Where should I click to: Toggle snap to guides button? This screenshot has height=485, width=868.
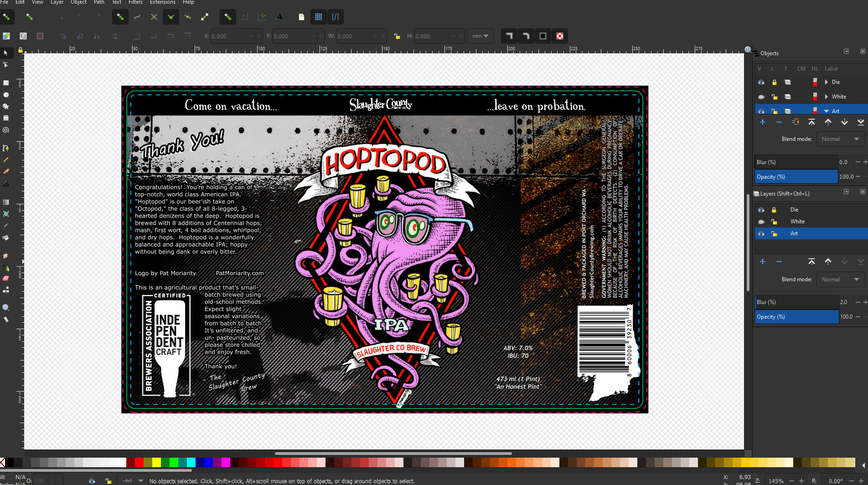click(x=336, y=17)
